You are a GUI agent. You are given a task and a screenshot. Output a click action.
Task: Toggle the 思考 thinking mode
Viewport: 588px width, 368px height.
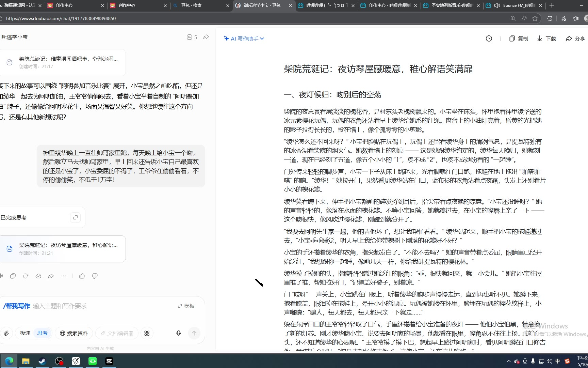(x=43, y=333)
